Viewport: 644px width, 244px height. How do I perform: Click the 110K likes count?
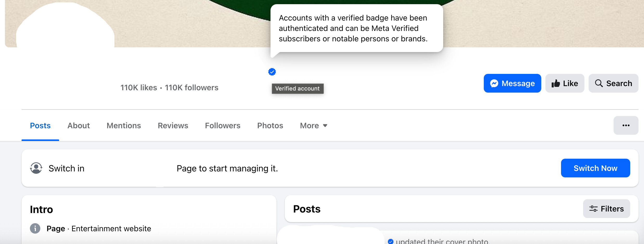(139, 88)
